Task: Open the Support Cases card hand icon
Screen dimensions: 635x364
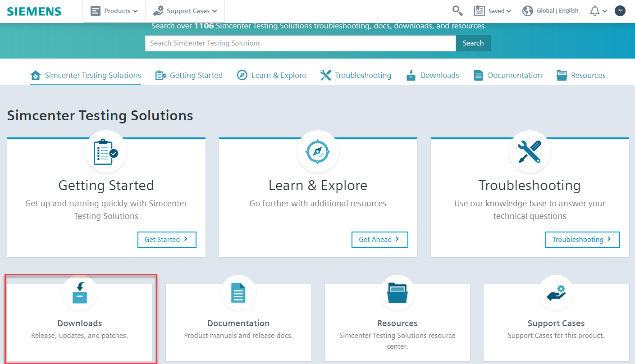Action: coord(556,293)
